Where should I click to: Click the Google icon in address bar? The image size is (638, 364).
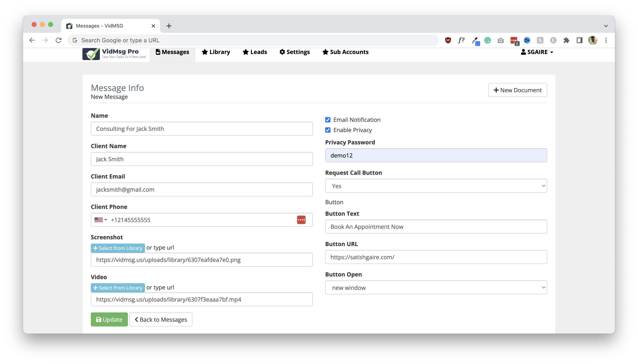75,40
